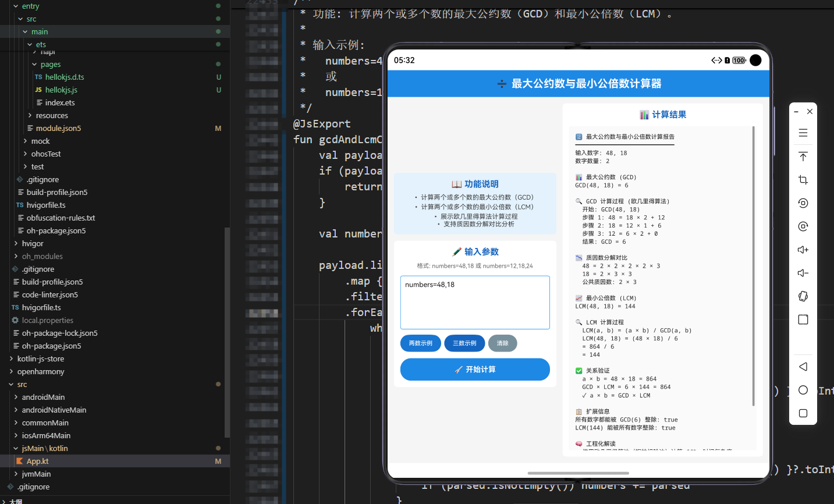Rotate the emulator screen clockwise

pos(803,226)
